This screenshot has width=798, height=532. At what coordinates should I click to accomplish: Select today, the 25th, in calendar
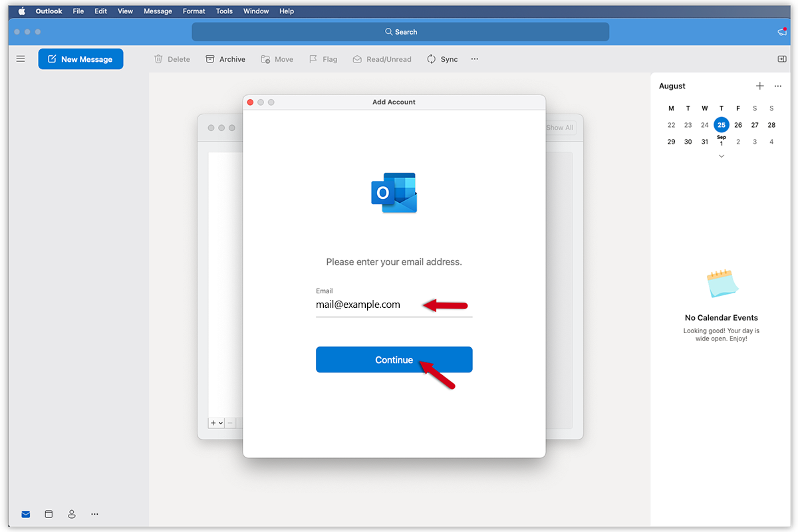tap(722, 125)
